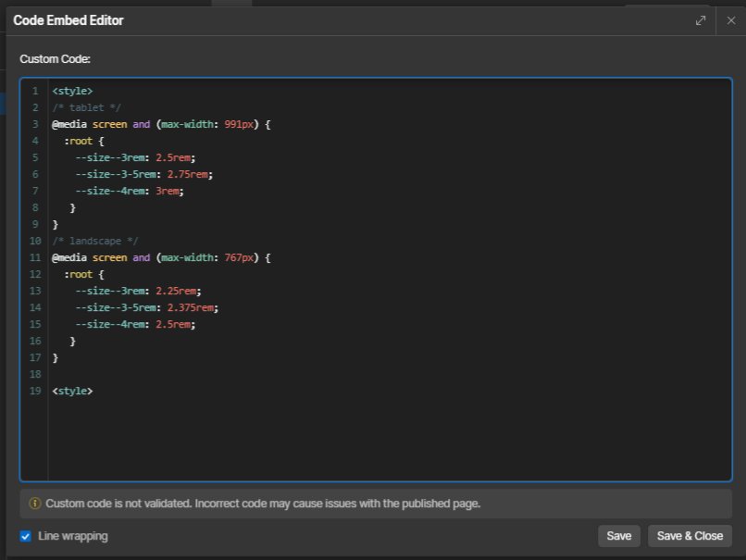Click the opening <style> tag on line 1
The image size is (746, 560).
tap(72, 91)
